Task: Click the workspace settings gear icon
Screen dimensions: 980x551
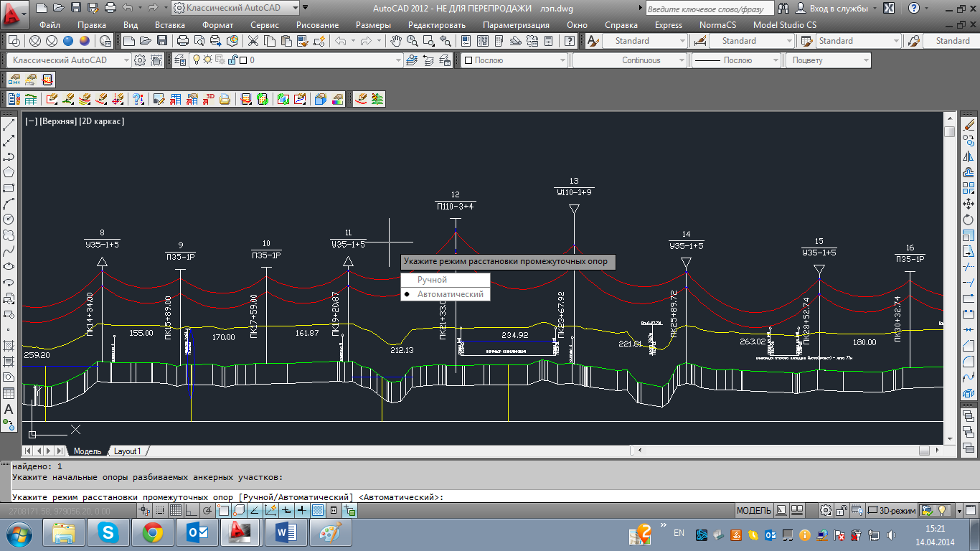Action: (x=140, y=60)
